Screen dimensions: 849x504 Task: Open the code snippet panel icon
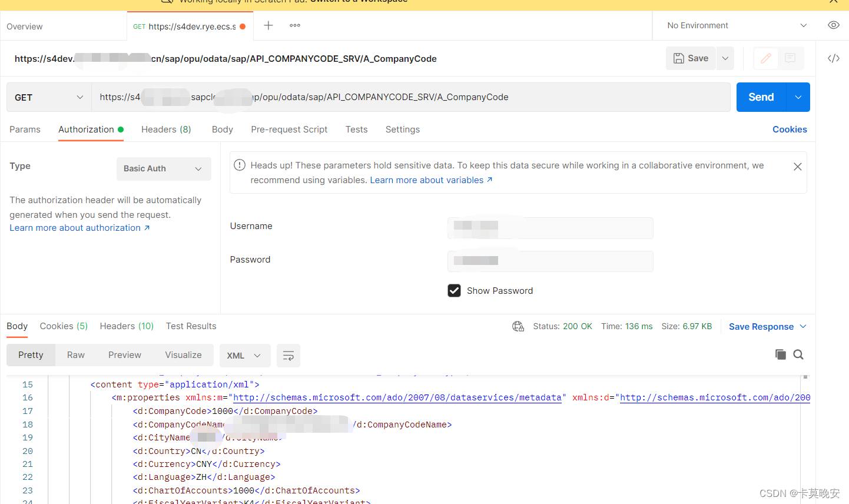(x=834, y=58)
